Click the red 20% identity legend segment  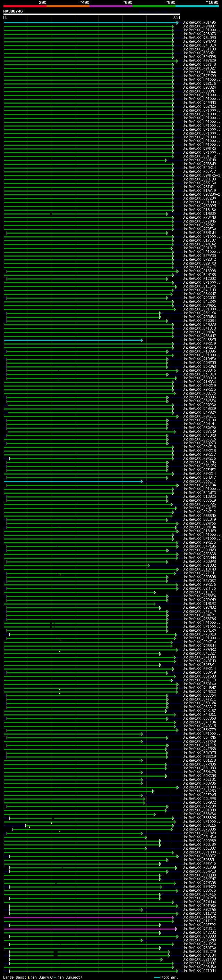tap(25, 6)
